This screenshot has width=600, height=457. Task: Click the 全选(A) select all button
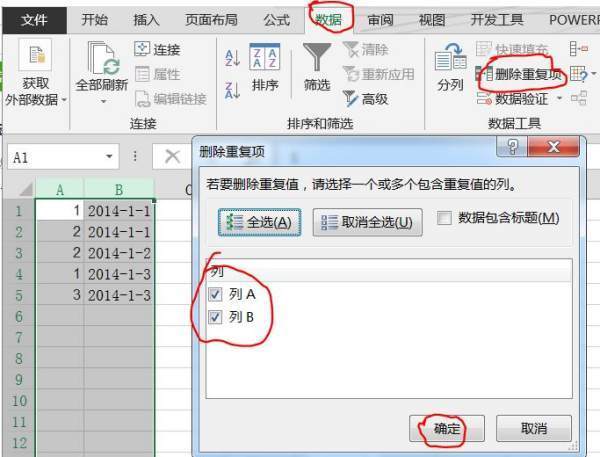coord(259,222)
